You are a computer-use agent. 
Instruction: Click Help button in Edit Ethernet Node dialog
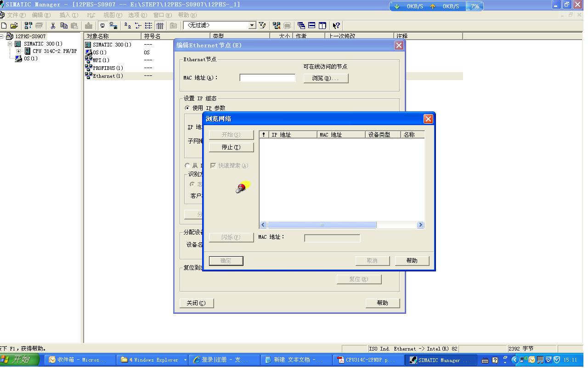click(x=382, y=303)
